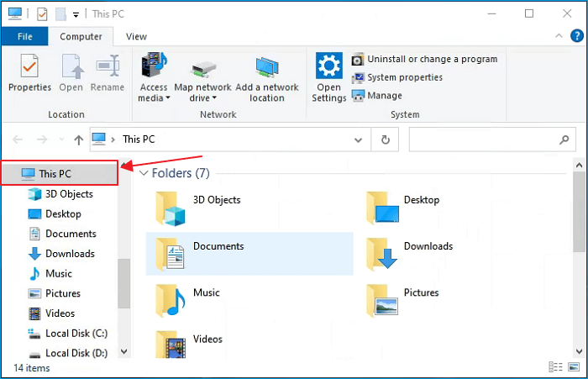Switch to large icons view button

coord(572,368)
